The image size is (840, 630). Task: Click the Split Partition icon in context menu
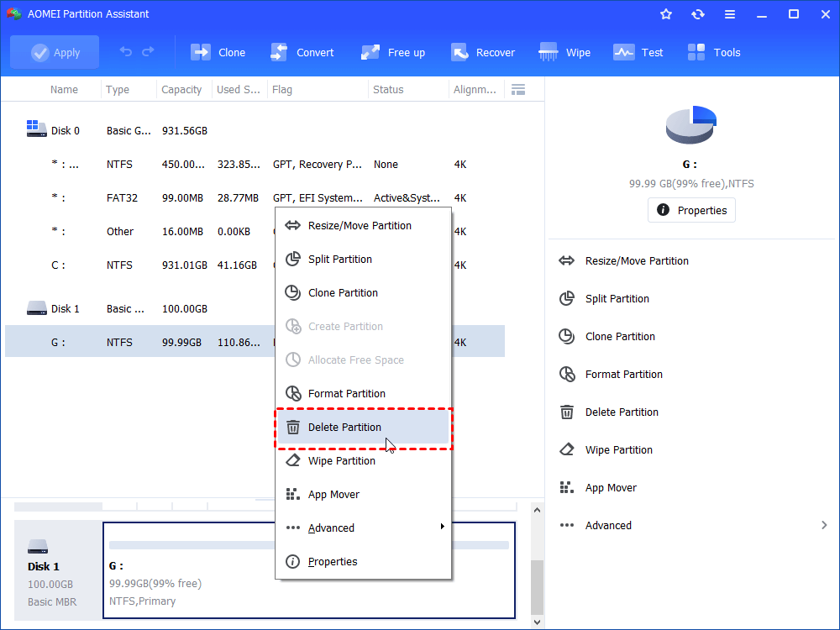coord(292,260)
